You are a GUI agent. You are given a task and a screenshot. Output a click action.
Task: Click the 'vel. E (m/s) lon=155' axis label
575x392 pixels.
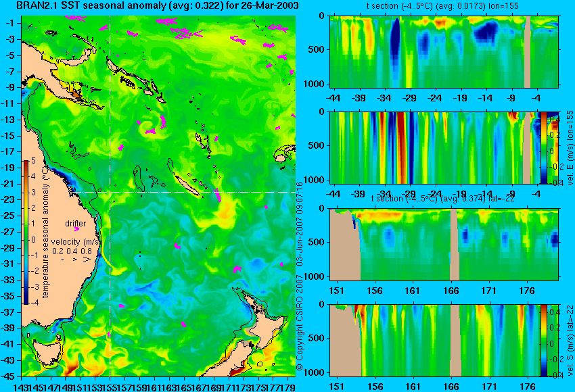pyautogui.click(x=570, y=147)
